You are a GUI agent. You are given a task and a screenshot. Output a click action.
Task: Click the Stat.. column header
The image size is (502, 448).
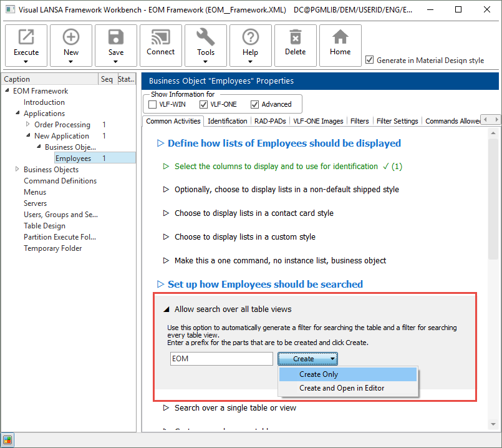(126, 79)
